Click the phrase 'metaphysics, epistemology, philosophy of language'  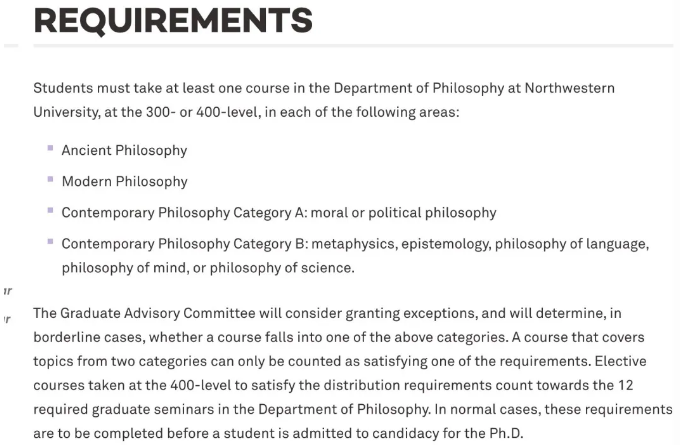[x=478, y=243]
